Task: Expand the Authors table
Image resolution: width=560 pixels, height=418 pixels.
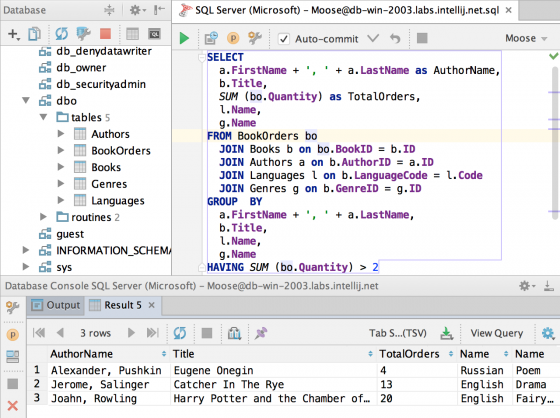Action: (61, 134)
